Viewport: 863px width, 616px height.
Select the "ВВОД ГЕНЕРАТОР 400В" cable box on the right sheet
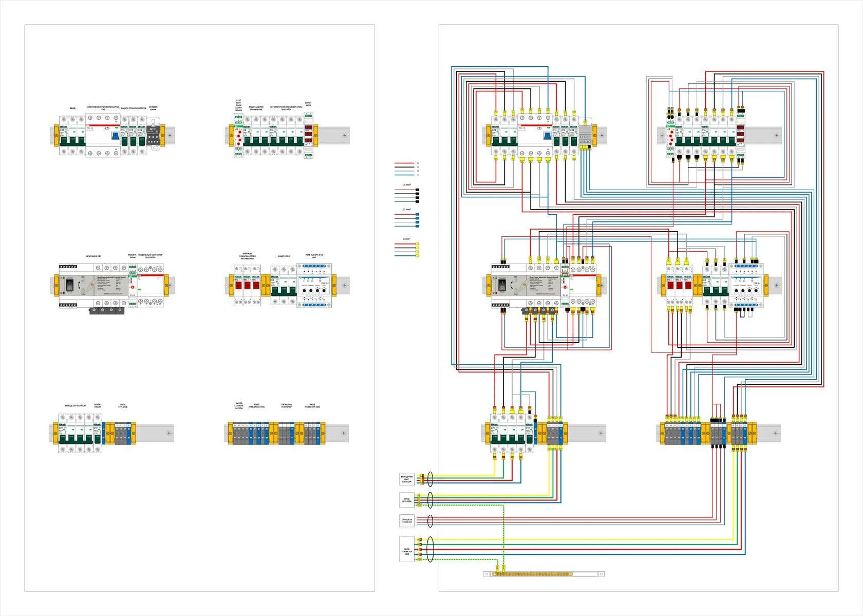pyautogui.click(x=407, y=549)
